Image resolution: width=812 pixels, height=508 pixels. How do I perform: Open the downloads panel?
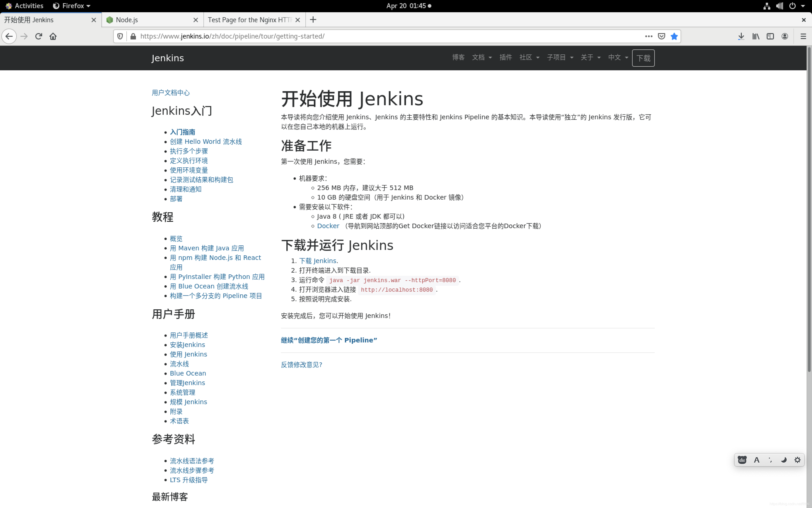pos(741,36)
